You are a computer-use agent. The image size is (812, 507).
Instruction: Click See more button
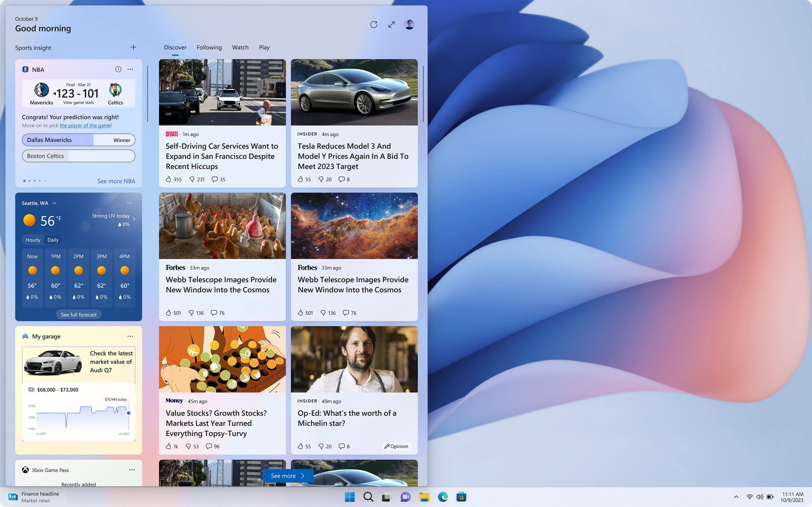point(288,476)
